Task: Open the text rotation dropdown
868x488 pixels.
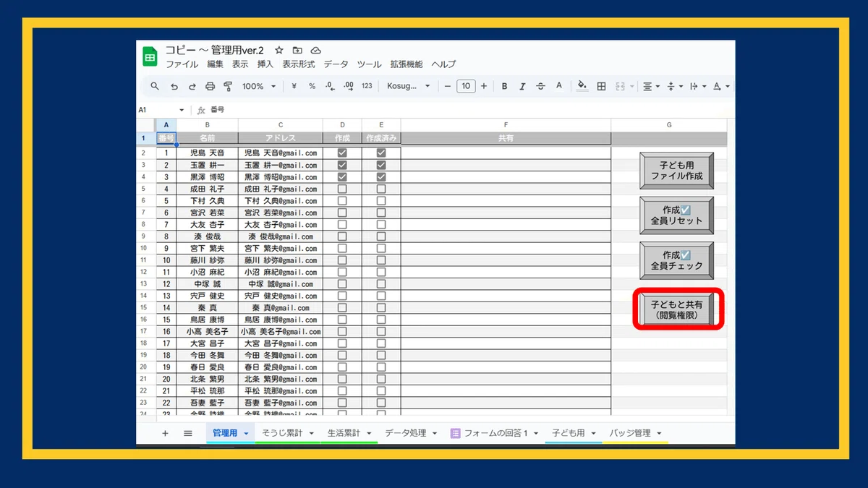Action: [x=720, y=86]
